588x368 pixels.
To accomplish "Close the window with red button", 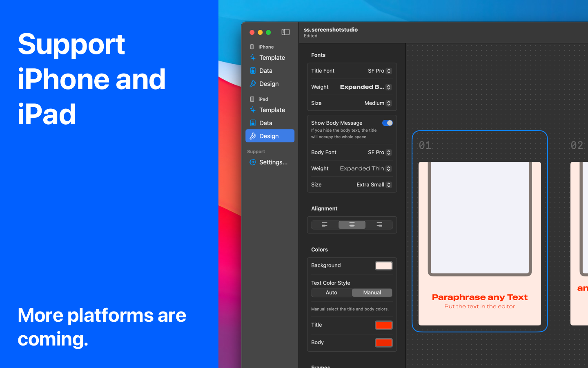I will (x=252, y=32).
